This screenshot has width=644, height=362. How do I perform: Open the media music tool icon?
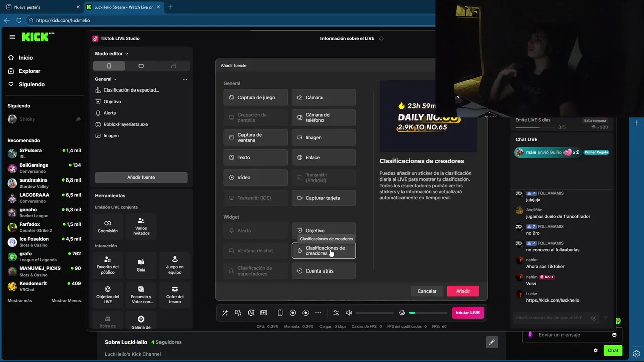238,313
